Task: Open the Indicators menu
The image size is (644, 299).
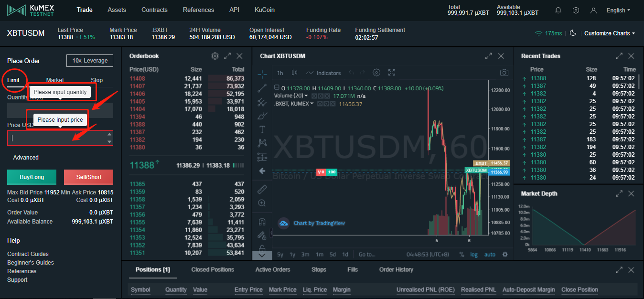Action: (x=323, y=73)
